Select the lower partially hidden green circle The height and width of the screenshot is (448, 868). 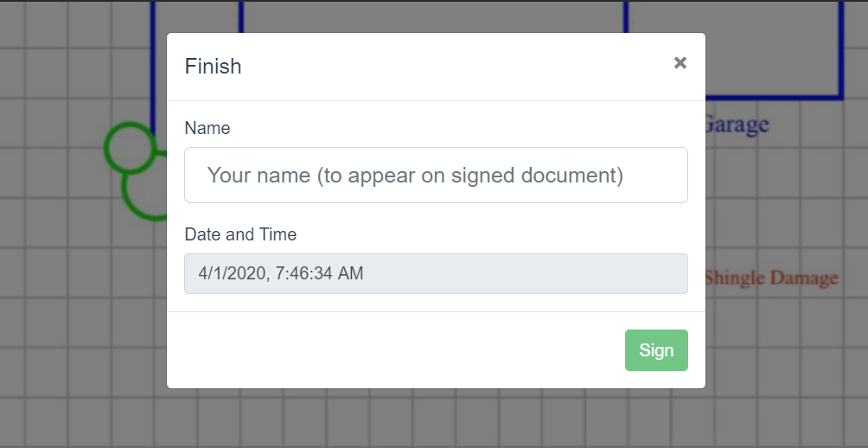(x=144, y=196)
